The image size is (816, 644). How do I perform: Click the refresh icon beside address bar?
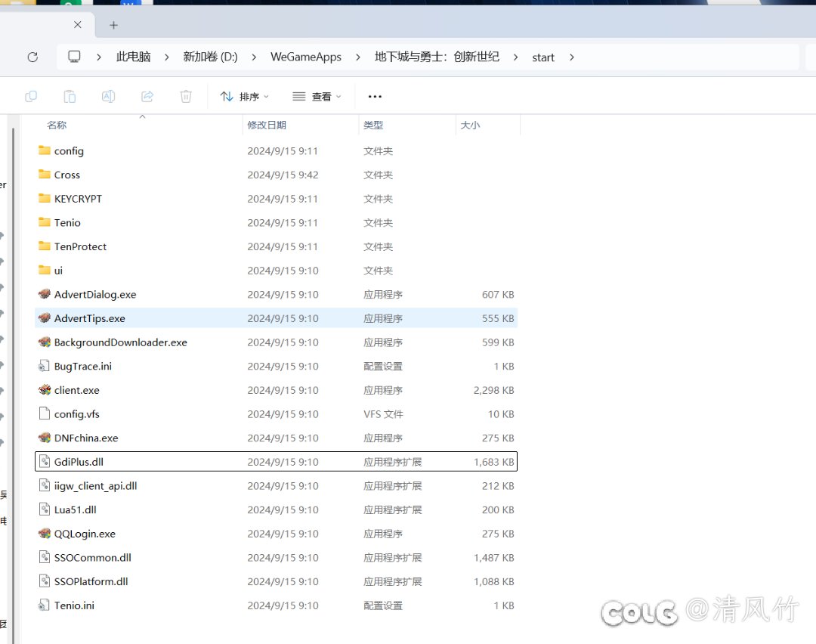[x=32, y=57]
